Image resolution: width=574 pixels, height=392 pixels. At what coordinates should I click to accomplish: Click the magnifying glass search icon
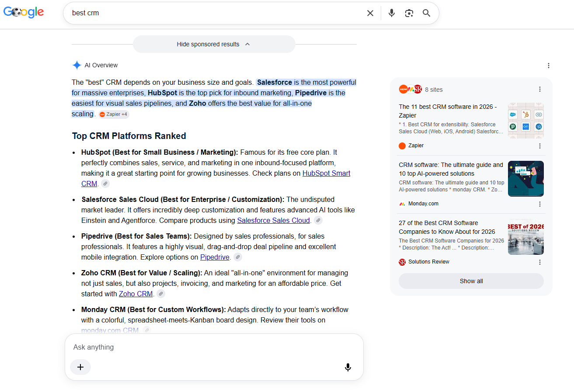(x=427, y=13)
